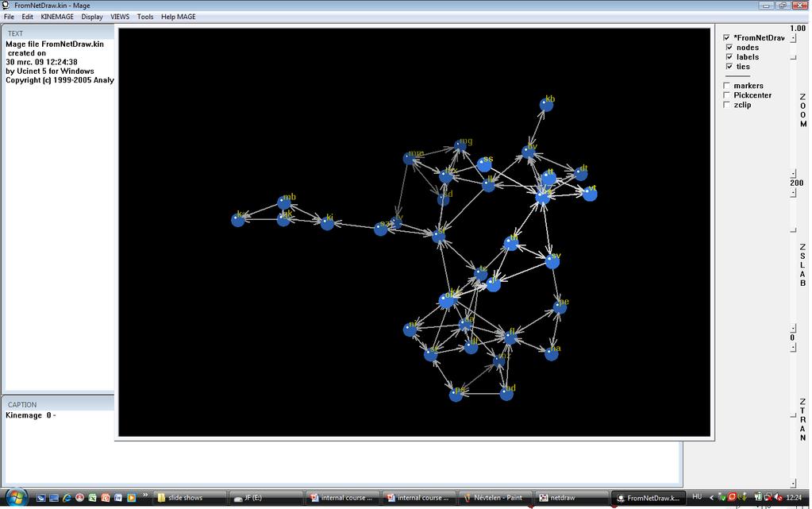Switch to JF (E:) taskbar window
Screen dimensions: 812x509
(x=265, y=498)
